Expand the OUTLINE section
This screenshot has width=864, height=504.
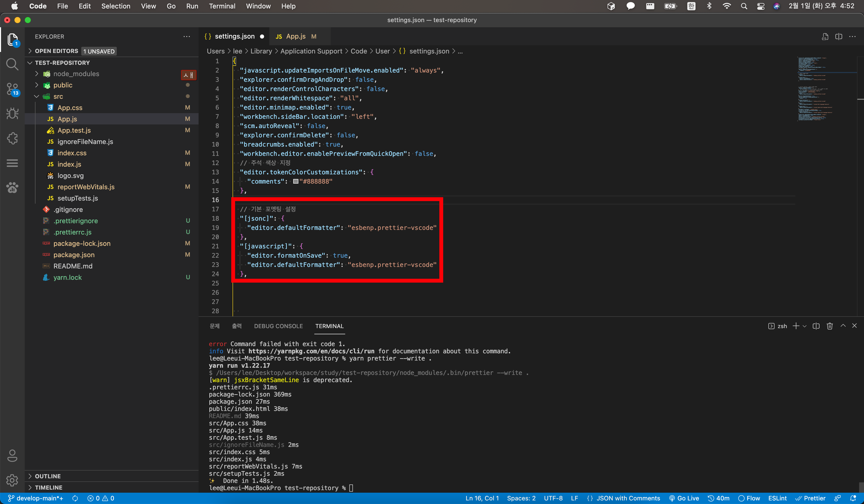pyautogui.click(x=48, y=476)
